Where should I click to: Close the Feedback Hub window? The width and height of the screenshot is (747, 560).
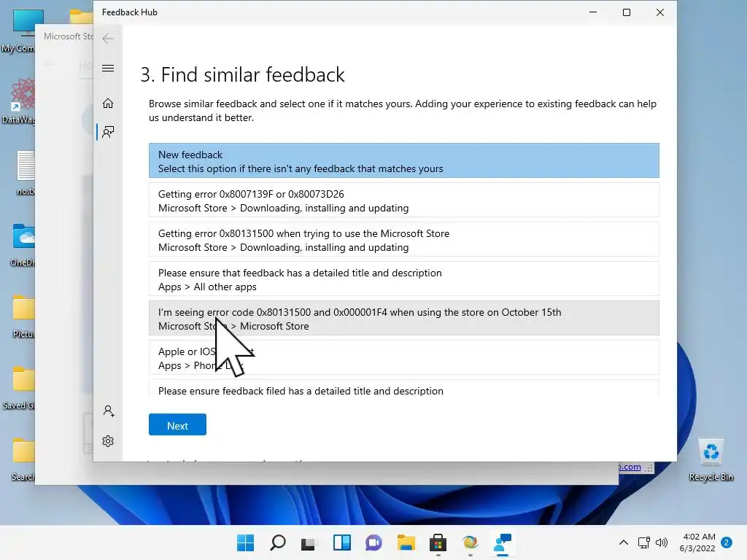click(x=659, y=12)
